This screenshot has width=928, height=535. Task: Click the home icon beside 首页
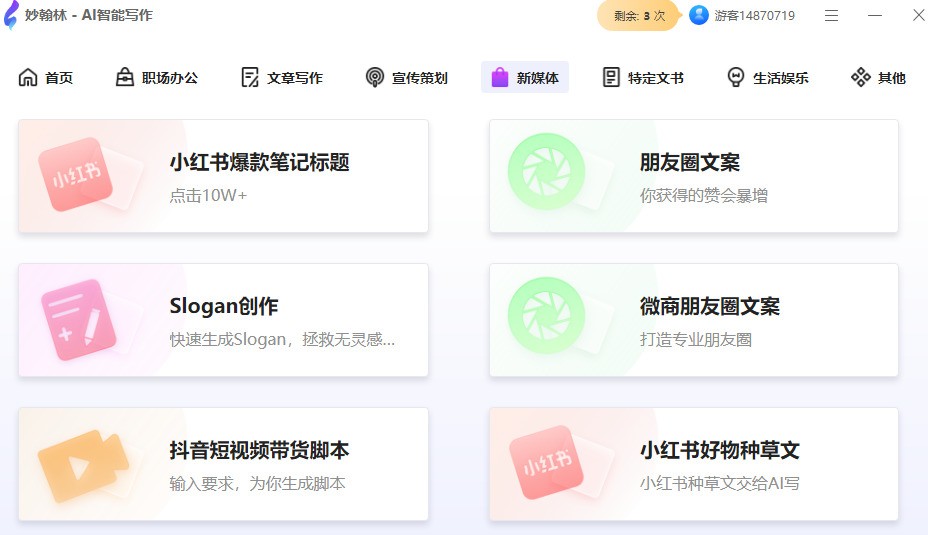click(28, 78)
